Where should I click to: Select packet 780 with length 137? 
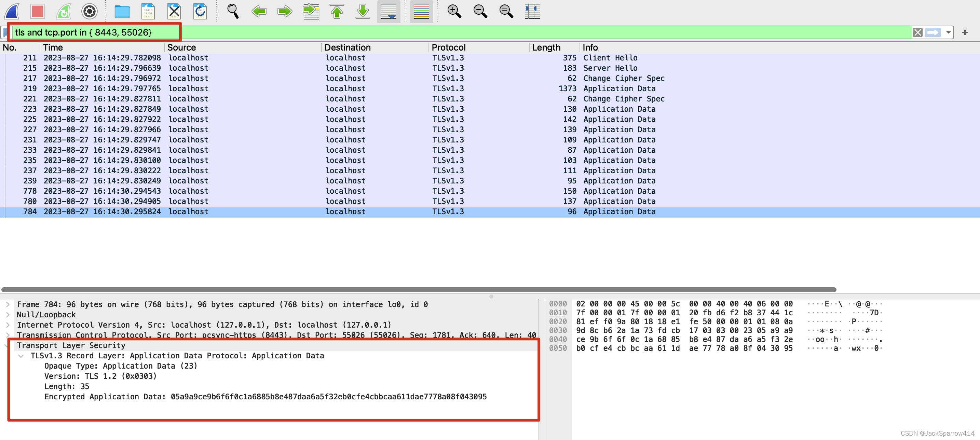[490, 202]
